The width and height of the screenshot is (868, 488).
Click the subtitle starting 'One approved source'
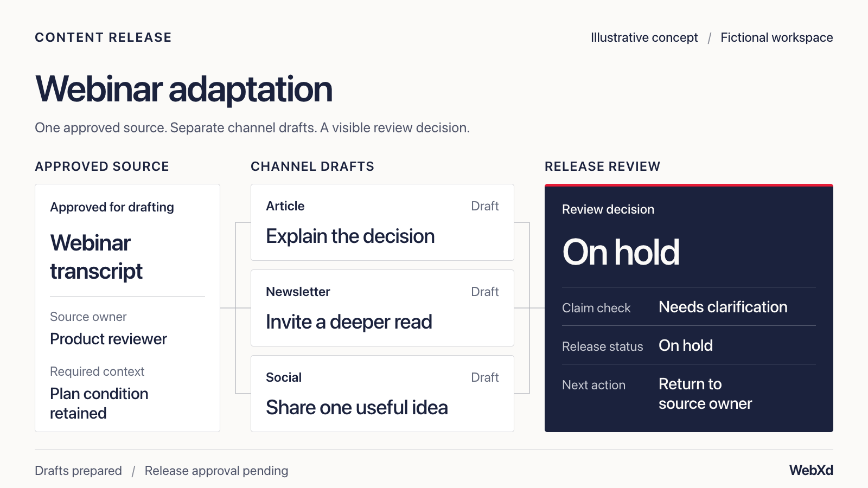click(x=252, y=127)
